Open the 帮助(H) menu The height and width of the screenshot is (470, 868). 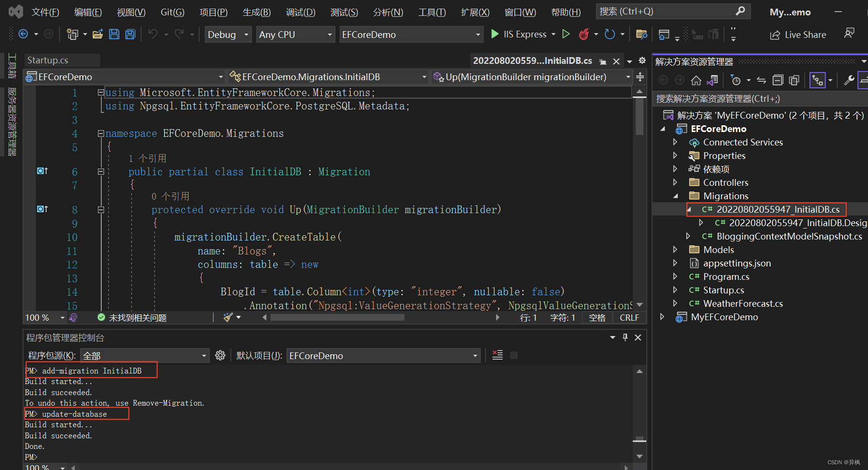click(566, 12)
